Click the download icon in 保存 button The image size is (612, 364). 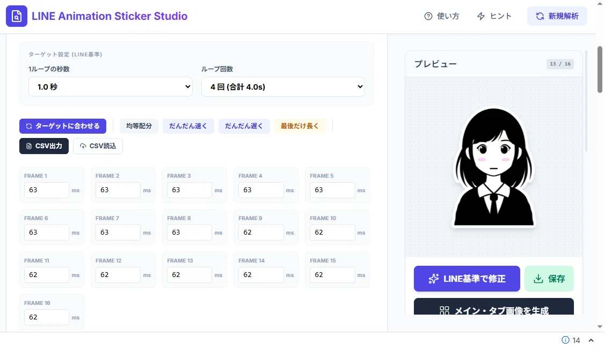point(538,279)
